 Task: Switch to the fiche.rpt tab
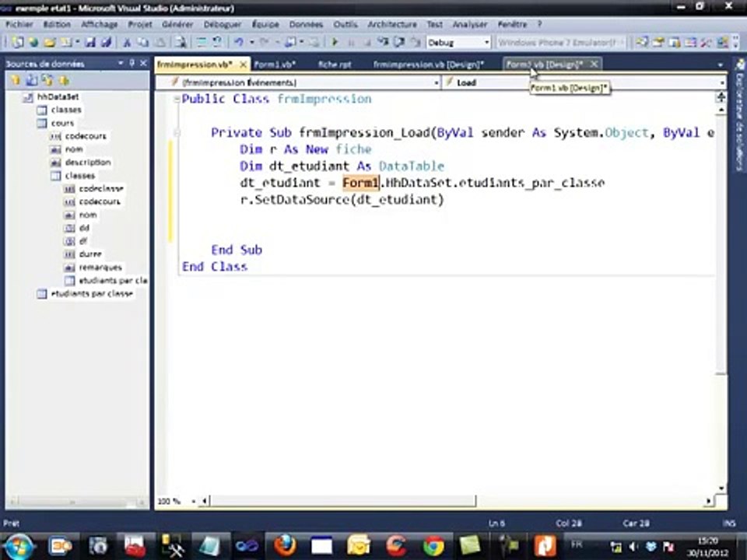click(x=335, y=65)
